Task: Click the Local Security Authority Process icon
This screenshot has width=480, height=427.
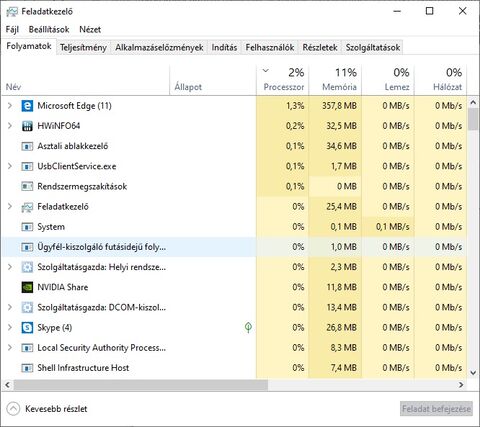Action: 27,348
